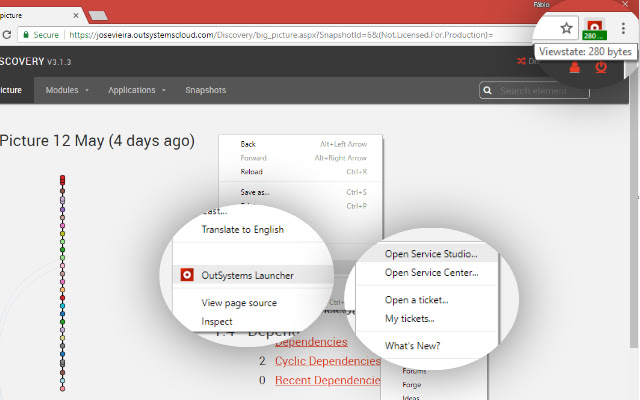Screen dimensions: 640x400
Task: Expand the Modules dropdown menu
Action: (x=67, y=90)
